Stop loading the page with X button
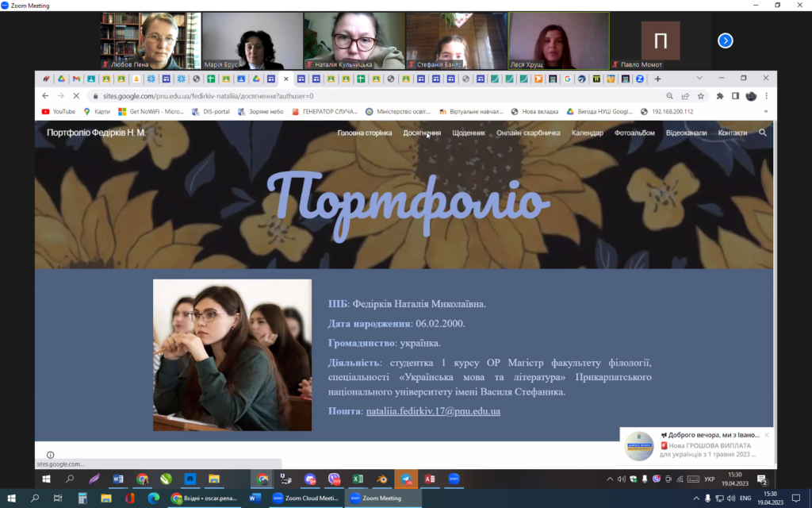 pos(76,96)
